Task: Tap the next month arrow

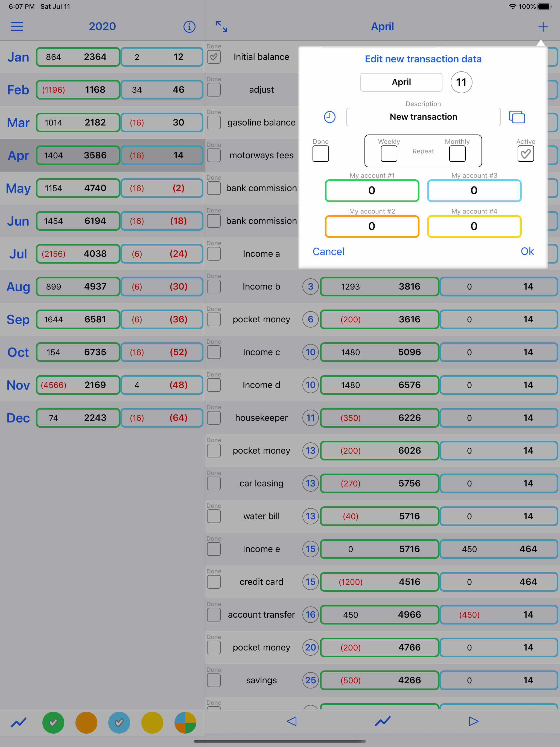Action: 473,721
